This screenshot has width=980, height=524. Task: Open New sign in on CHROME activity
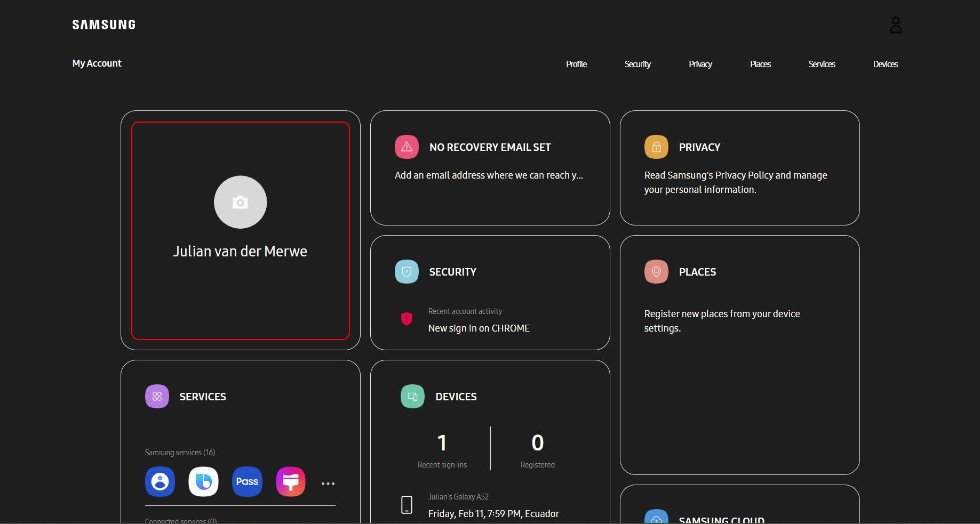coord(479,328)
